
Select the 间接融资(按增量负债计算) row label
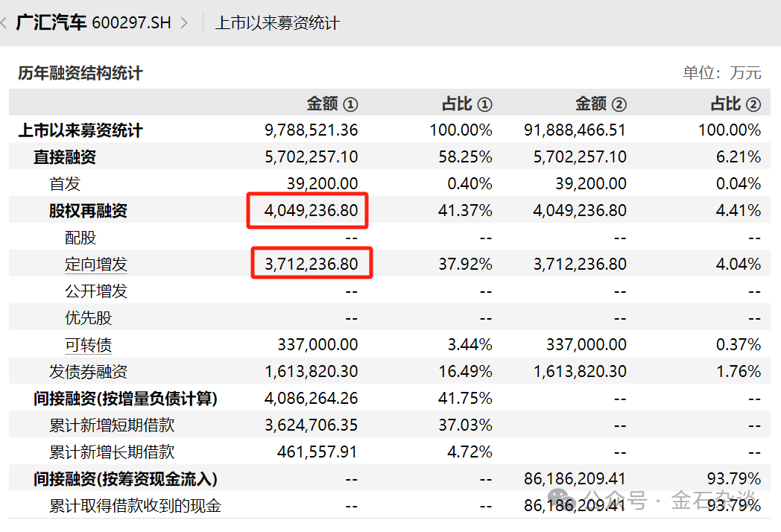point(125,399)
